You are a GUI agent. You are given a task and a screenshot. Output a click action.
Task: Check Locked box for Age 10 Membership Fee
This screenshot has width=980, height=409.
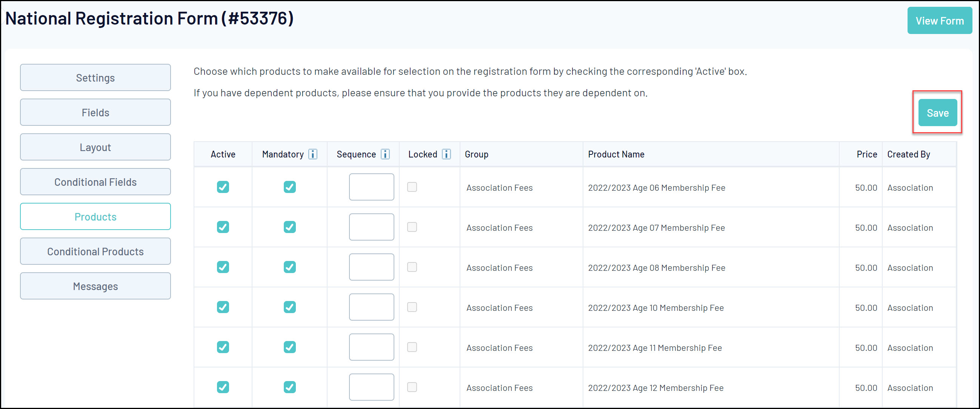pyautogui.click(x=412, y=307)
